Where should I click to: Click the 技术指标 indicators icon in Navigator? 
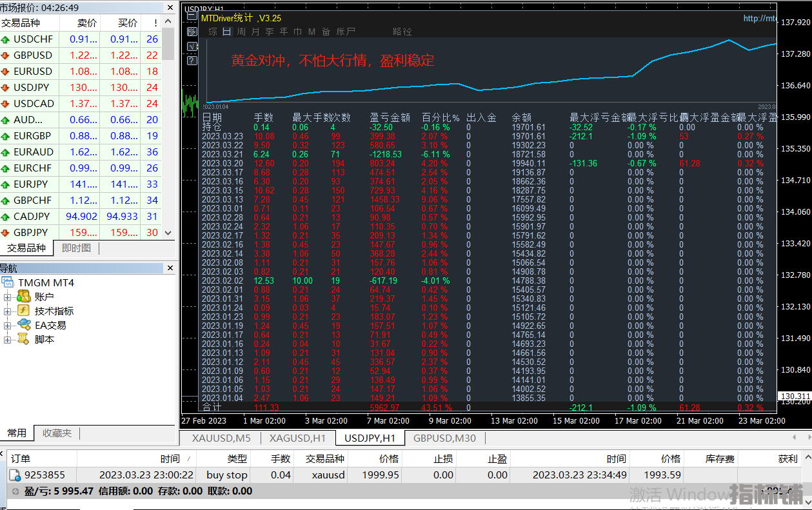24,311
